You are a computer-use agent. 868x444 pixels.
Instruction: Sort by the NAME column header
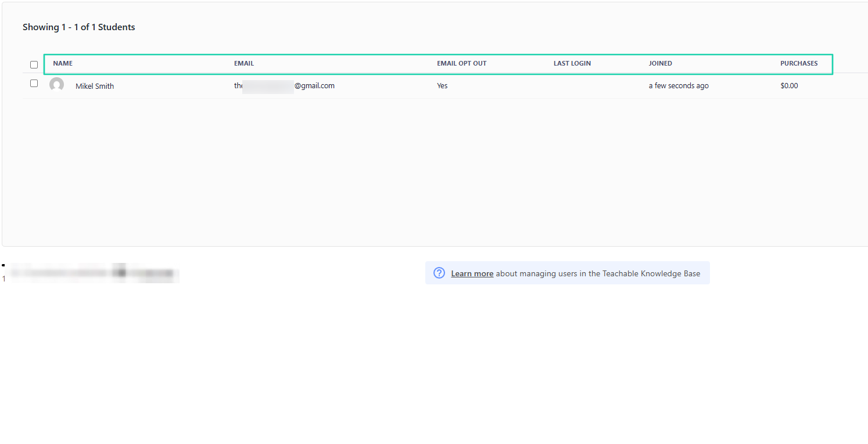(63, 63)
